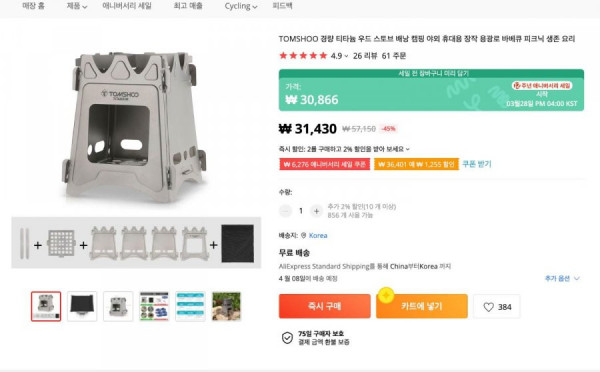600x372 pixels.
Task: Click the plus quantity increase button
Action: (316, 211)
